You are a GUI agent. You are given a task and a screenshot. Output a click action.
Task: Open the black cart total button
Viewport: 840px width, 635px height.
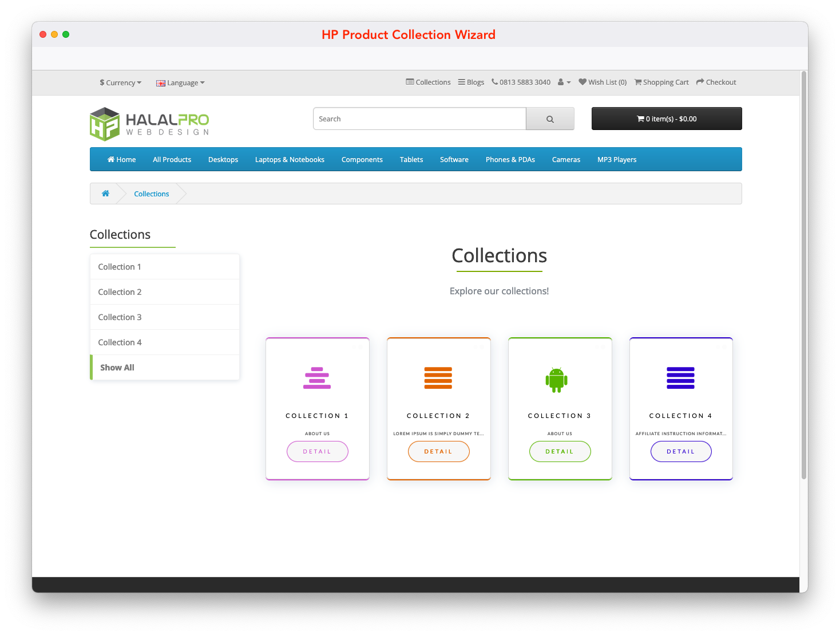[x=666, y=119]
